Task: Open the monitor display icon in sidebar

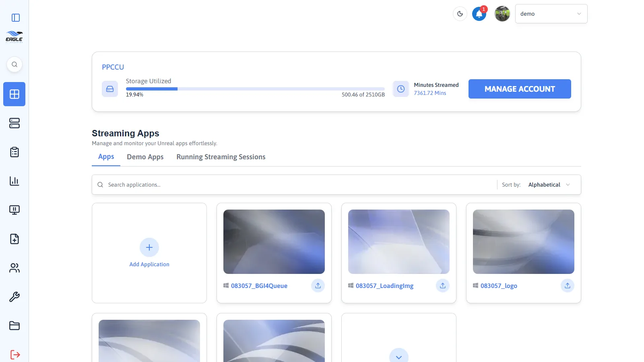Action: 14,210
